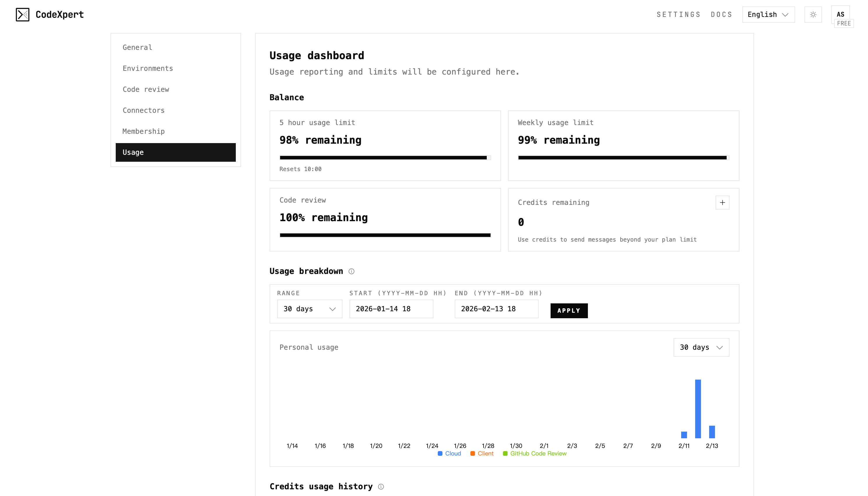Open the English language dropdown
Viewport: 868px width, 496px height.
pyautogui.click(x=768, y=15)
